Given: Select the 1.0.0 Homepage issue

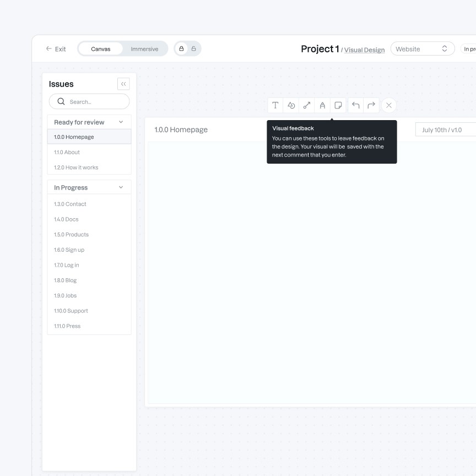Looking at the screenshot, I should point(89,137).
